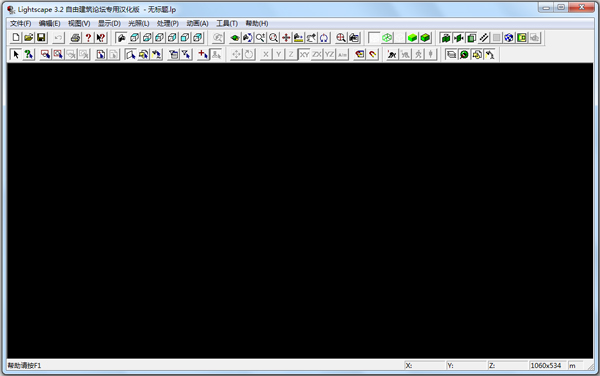Click the blue globe toolbar icon
The image size is (600, 376).
509,37
